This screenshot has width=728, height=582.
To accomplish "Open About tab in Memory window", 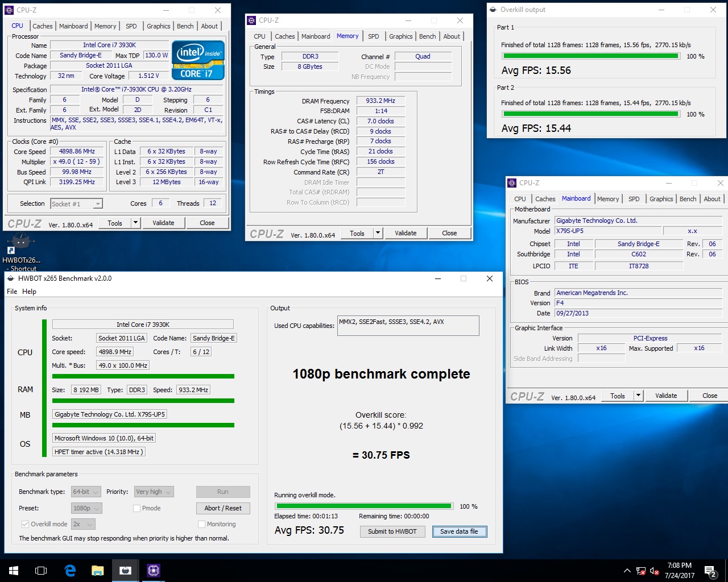I will (452, 36).
